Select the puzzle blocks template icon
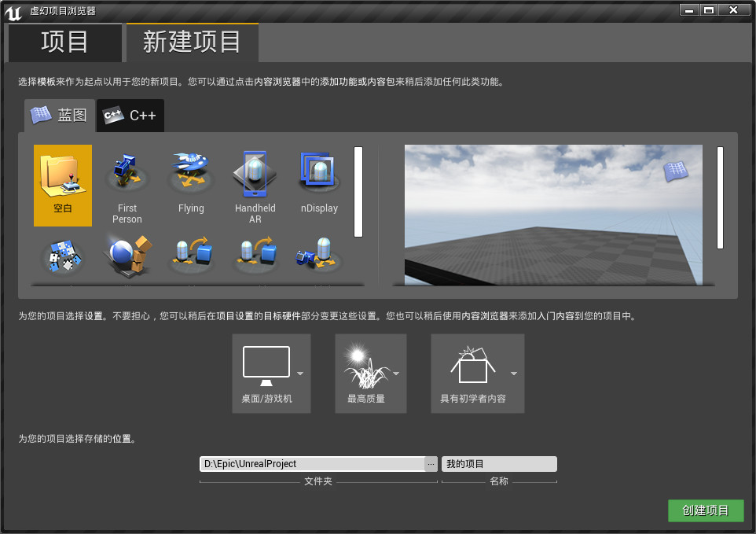Screen dimensions: 756x534 (x=63, y=257)
